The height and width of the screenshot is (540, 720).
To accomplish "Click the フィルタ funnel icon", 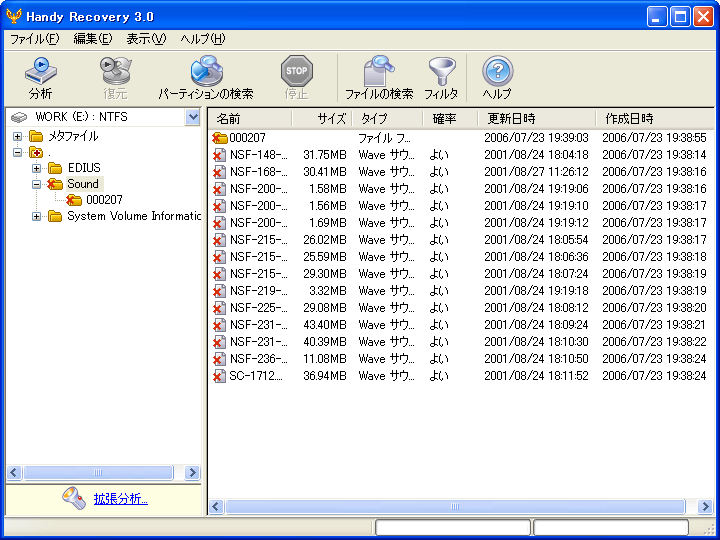I will (x=442, y=71).
